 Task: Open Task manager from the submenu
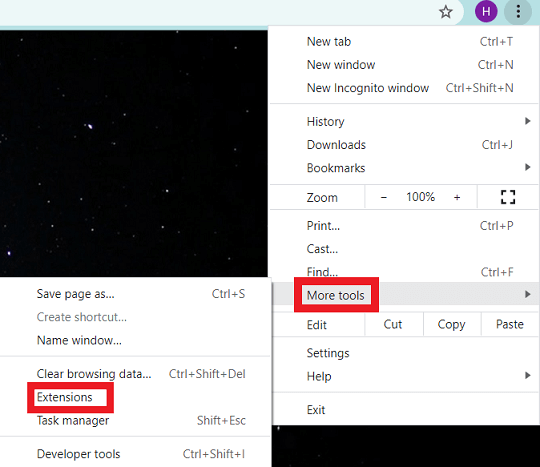pyautogui.click(x=135, y=420)
